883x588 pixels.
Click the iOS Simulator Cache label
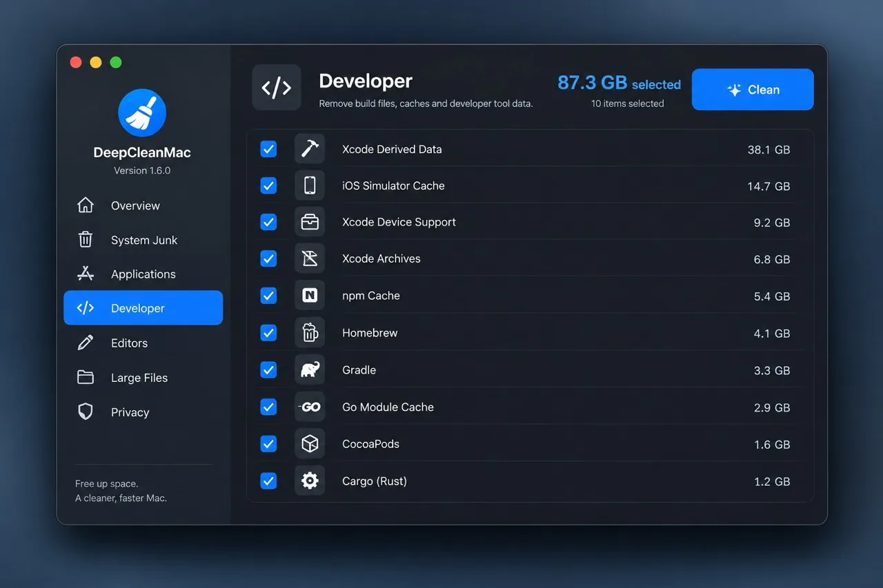click(393, 185)
